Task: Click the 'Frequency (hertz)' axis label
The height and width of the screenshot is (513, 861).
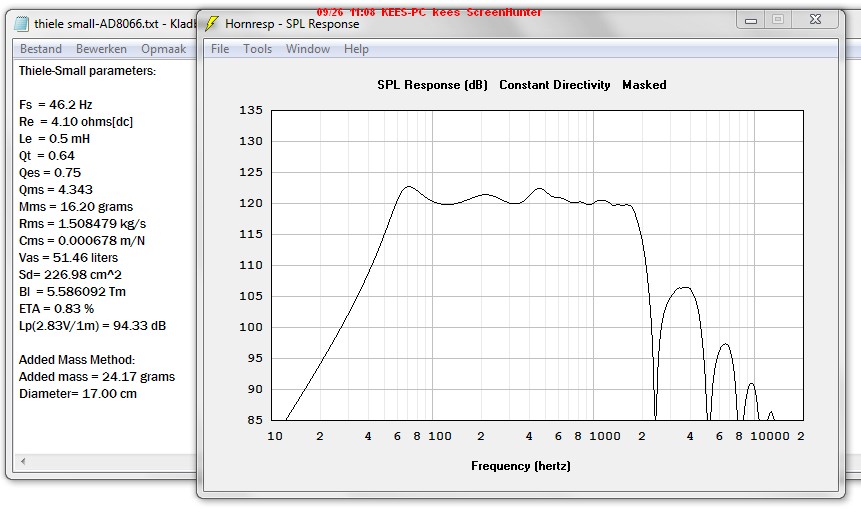Action: coord(521,466)
